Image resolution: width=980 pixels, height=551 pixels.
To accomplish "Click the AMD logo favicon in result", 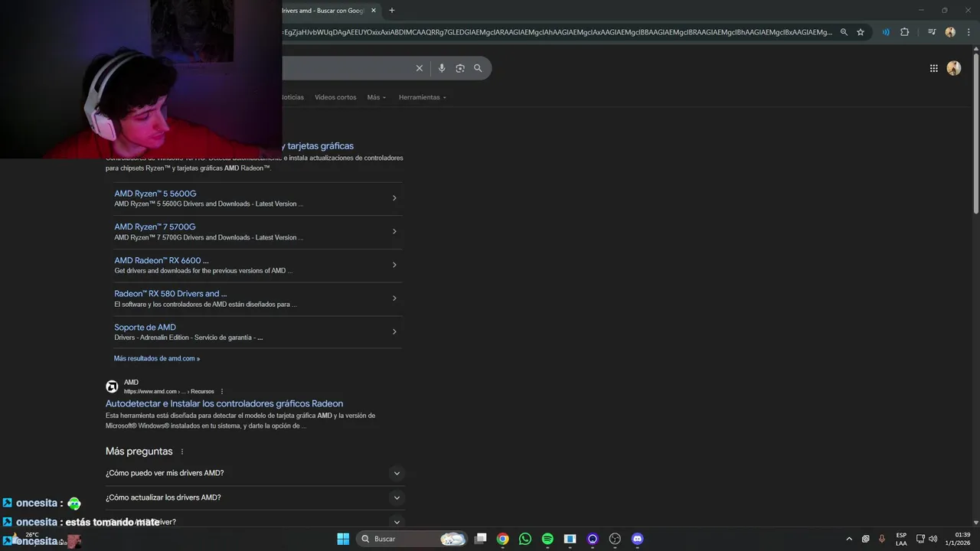I will (112, 386).
